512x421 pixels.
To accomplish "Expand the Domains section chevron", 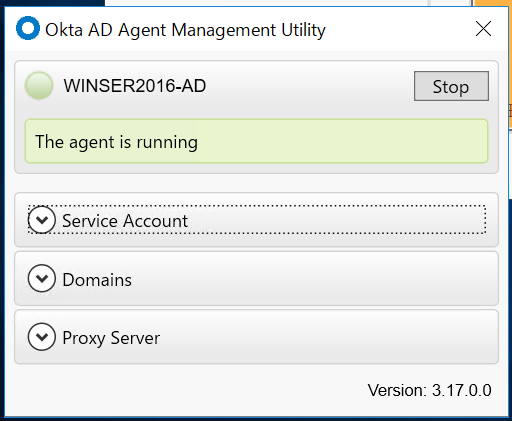I will 42,278.
